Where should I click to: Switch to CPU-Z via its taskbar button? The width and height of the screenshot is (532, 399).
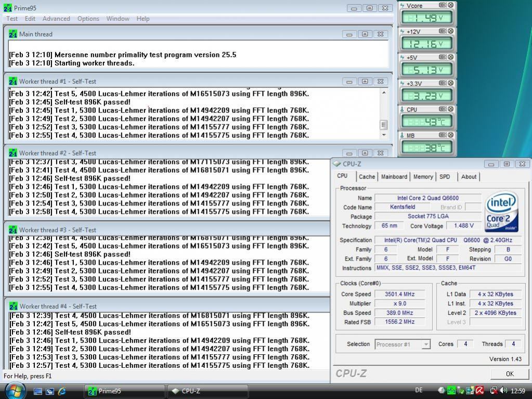pyautogui.click(x=207, y=391)
